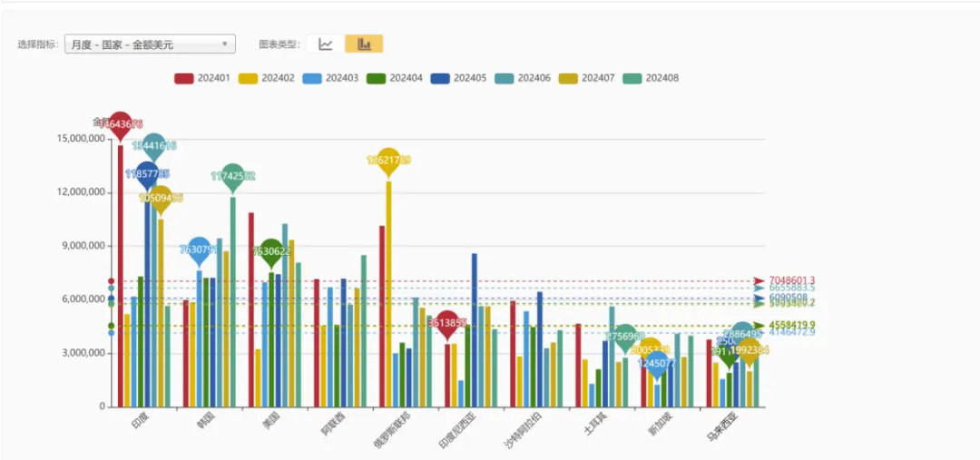
Task: Click the yellow 12621789 pin above 俄罗斯联邦
Action: [388, 161]
